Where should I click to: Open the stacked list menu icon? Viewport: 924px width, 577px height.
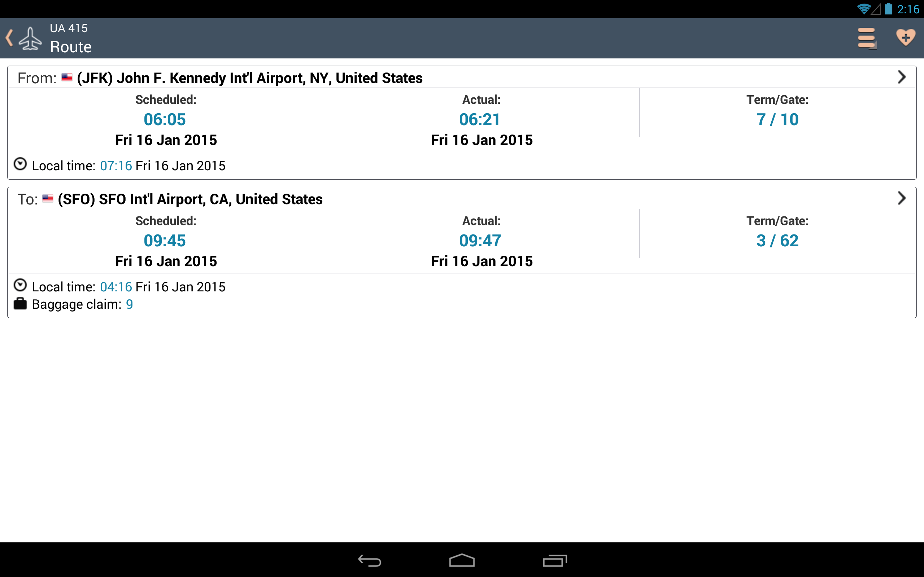pyautogui.click(x=866, y=38)
